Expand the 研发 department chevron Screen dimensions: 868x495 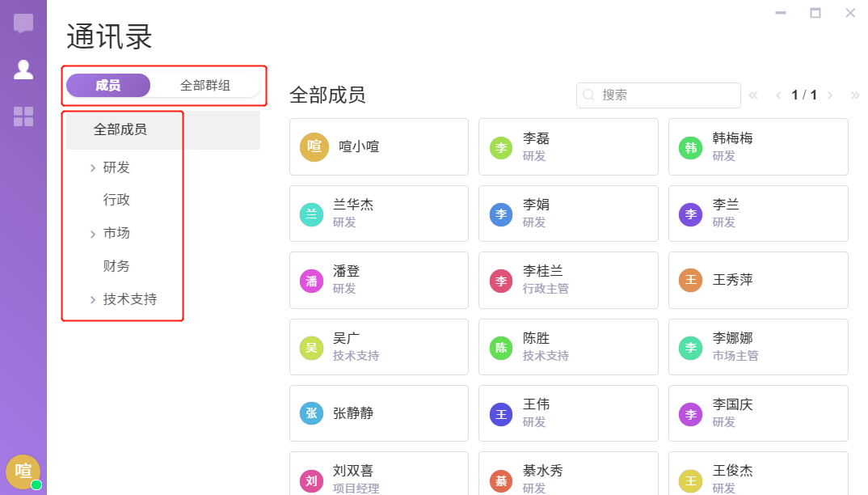(x=93, y=168)
